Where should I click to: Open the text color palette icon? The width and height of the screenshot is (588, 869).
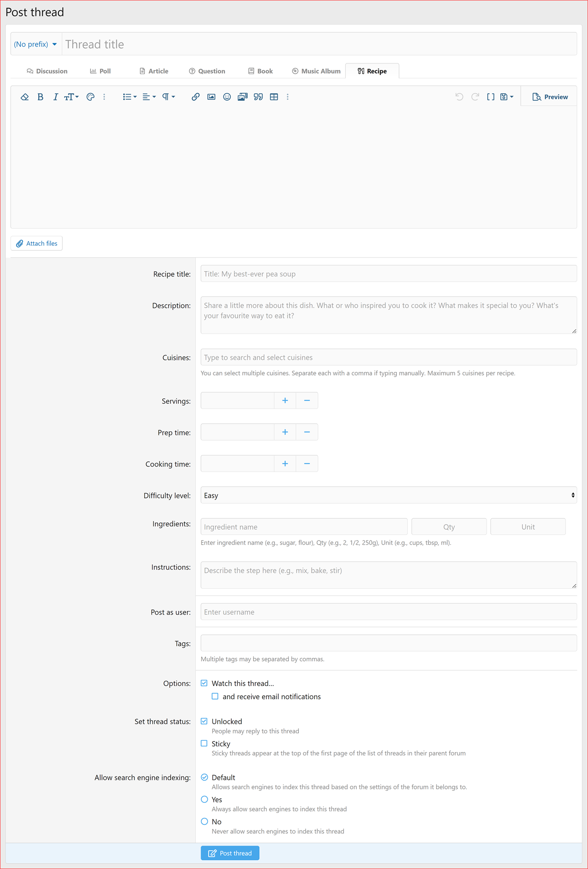(x=91, y=97)
